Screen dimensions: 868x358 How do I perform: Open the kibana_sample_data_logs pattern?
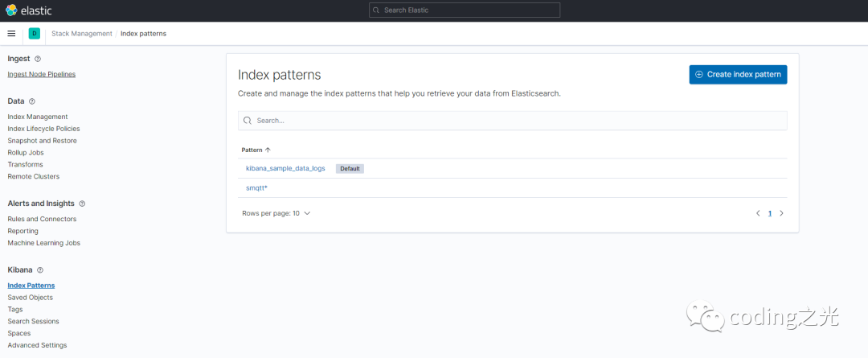tap(285, 168)
